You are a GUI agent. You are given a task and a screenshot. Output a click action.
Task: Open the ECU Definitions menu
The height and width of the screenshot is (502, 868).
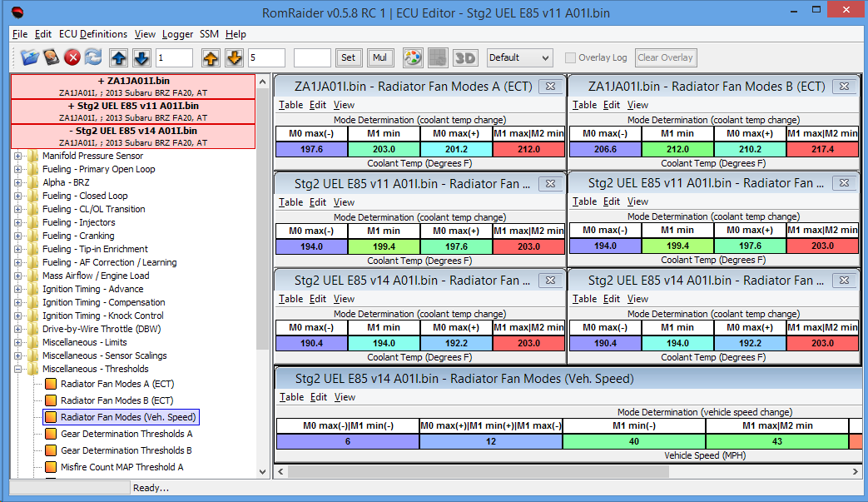point(93,34)
